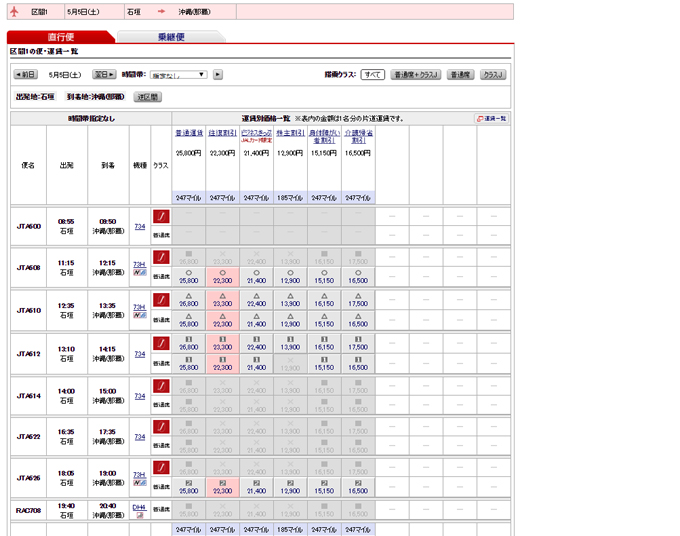The height and width of the screenshot is (536, 680).
Task: Click the Class J icon for flight JTA608
Action: (161, 257)
